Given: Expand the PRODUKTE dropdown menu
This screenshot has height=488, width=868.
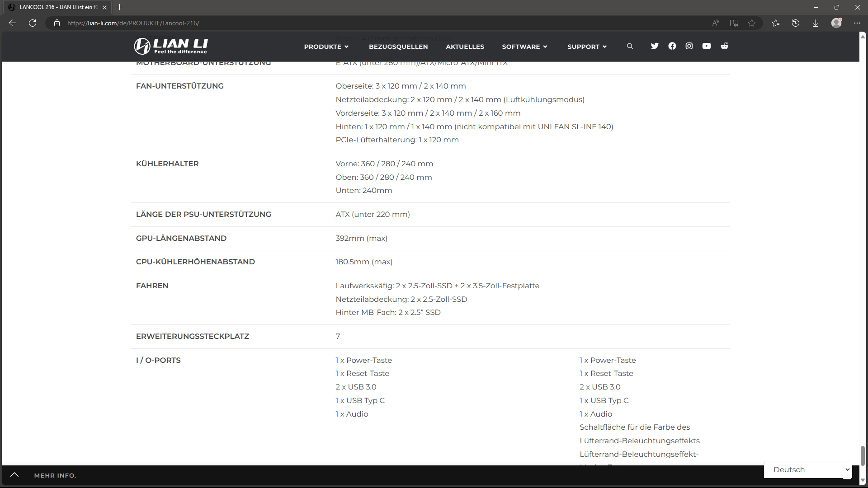Looking at the screenshot, I should point(326,47).
